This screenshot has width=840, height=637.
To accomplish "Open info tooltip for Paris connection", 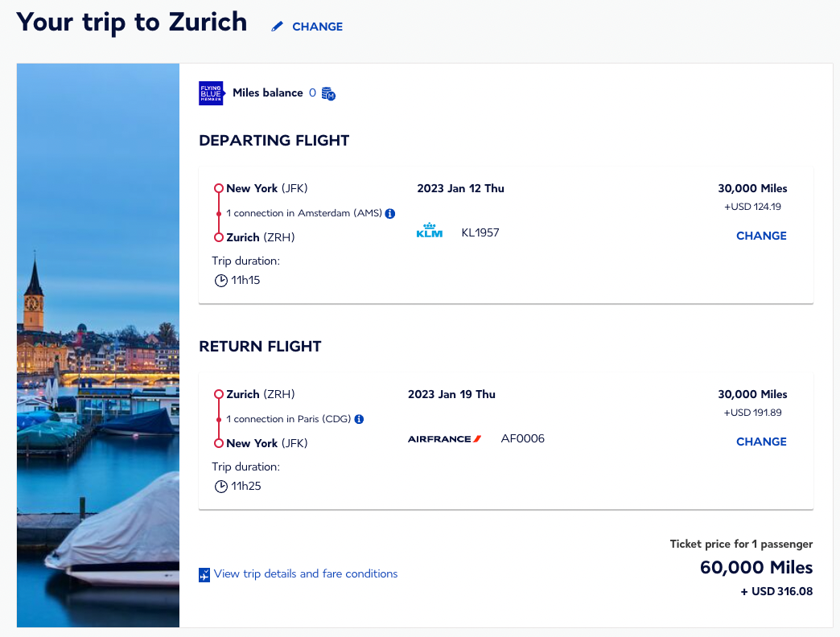I will [359, 419].
